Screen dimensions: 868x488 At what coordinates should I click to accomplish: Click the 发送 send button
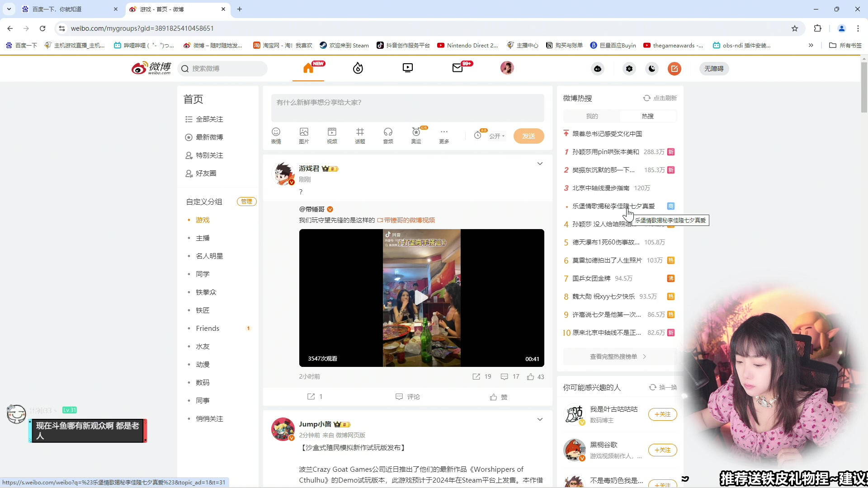[529, 136]
